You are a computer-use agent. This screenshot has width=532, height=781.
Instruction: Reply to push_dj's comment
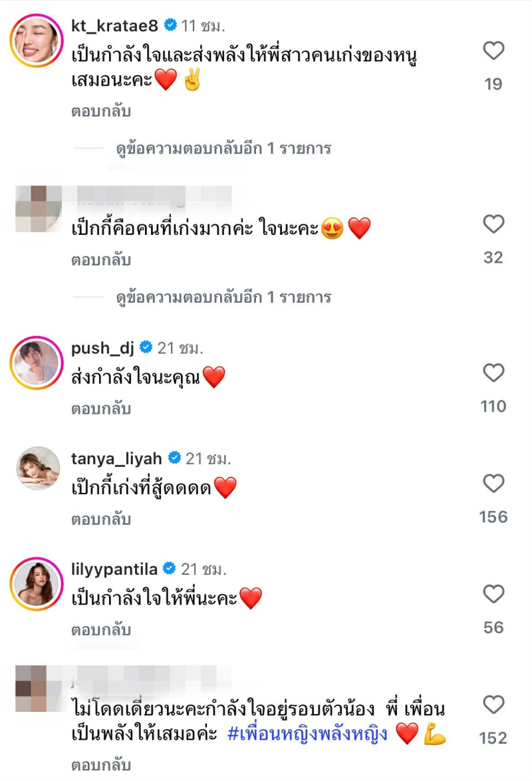pyautogui.click(x=101, y=408)
